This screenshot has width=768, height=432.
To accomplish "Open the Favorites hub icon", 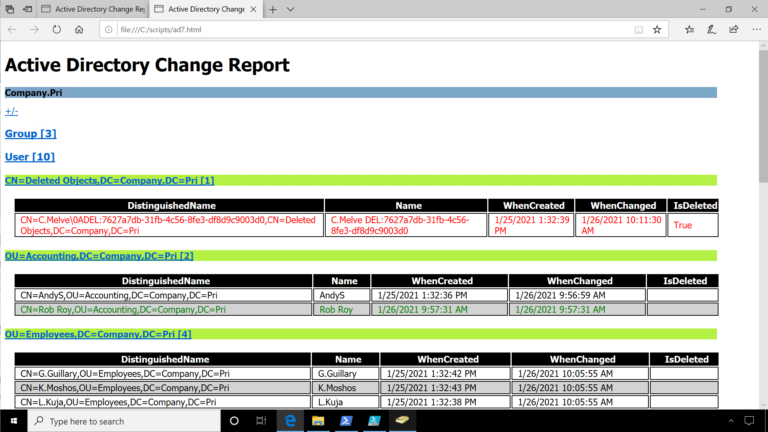I will 690,29.
